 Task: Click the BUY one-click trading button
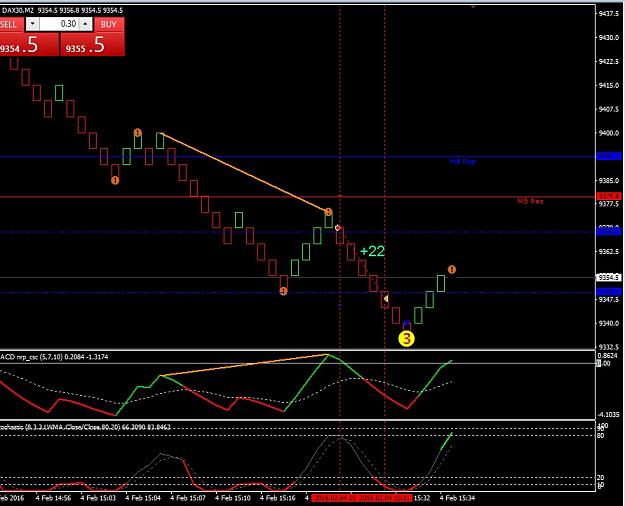pos(109,24)
